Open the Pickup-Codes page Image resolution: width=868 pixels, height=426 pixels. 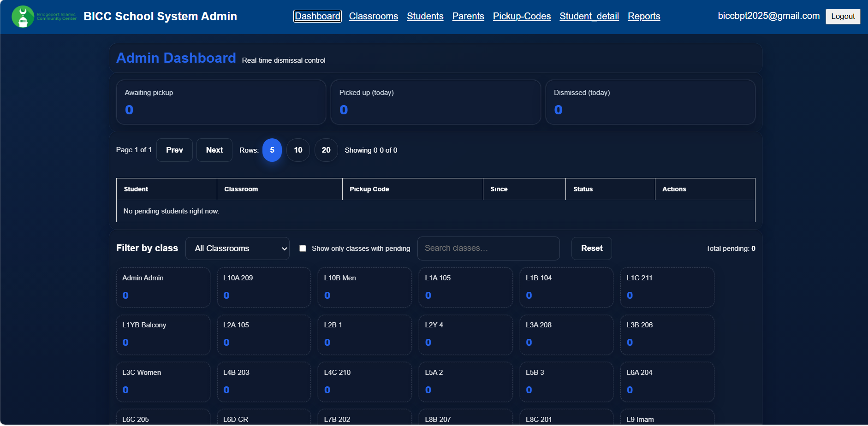tap(522, 16)
